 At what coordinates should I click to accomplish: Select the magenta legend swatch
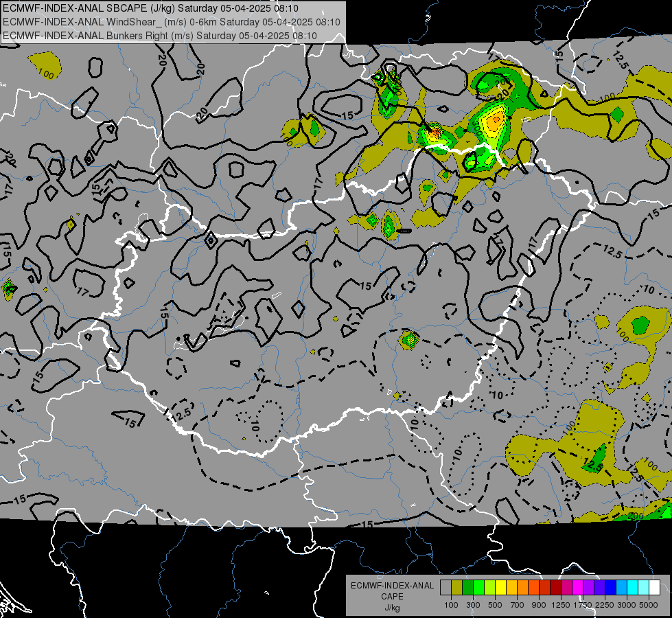(x=578, y=588)
